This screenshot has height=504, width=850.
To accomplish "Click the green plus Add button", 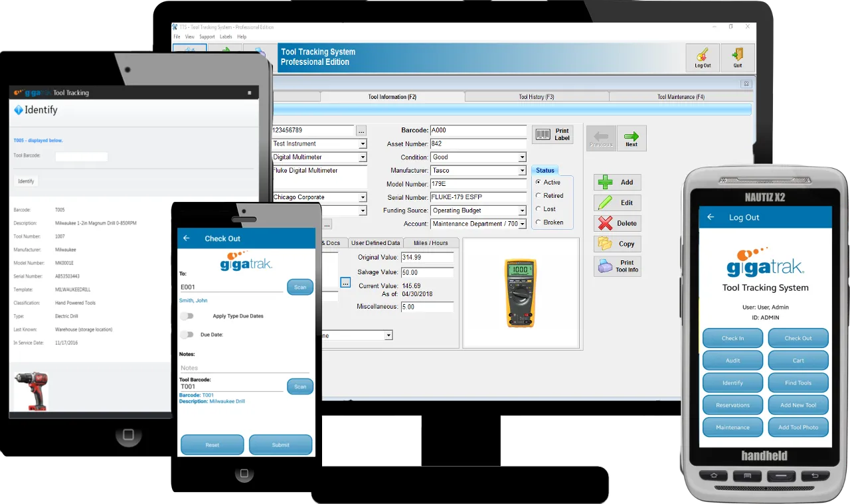I will pos(617,182).
